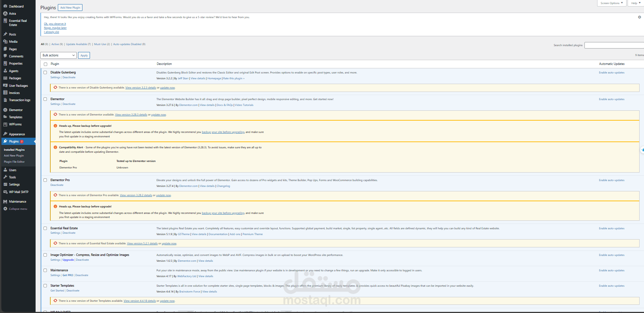Viewport: 644px width, 313px height.
Task: Click the 'Ok, you deserve it' link
Action: 55,24
